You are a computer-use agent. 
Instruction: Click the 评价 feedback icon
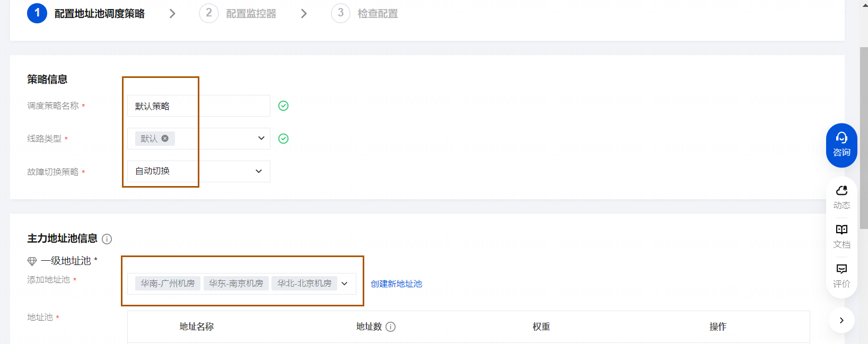tap(841, 269)
